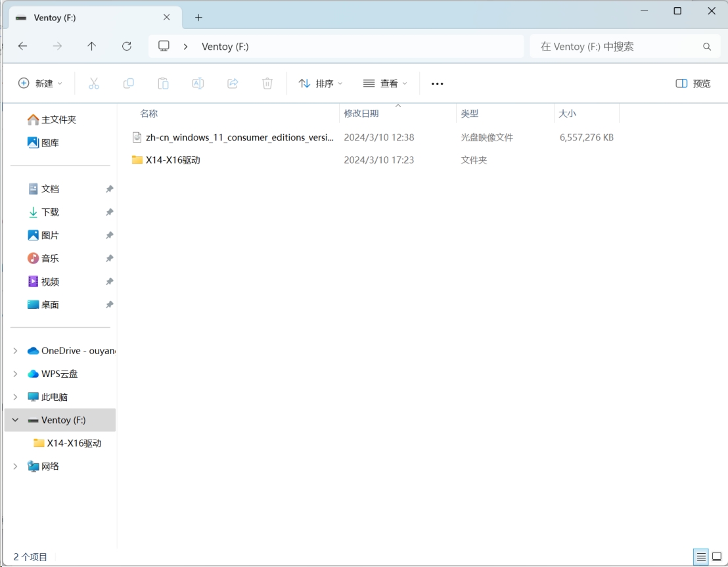
Task: Switch to details view in status bar
Action: [701, 556]
